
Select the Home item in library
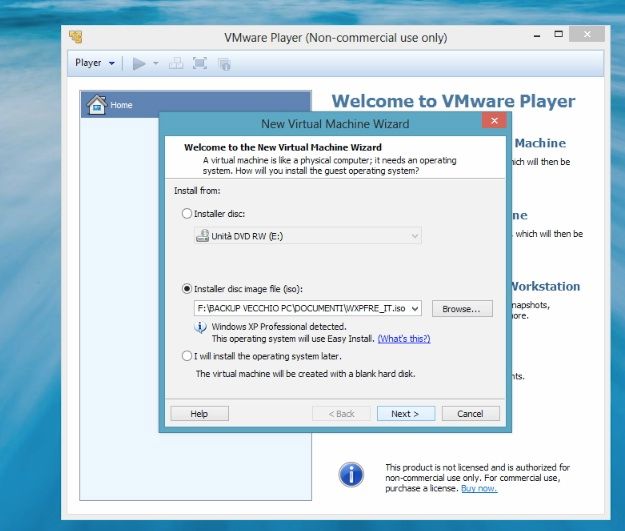click(x=196, y=104)
